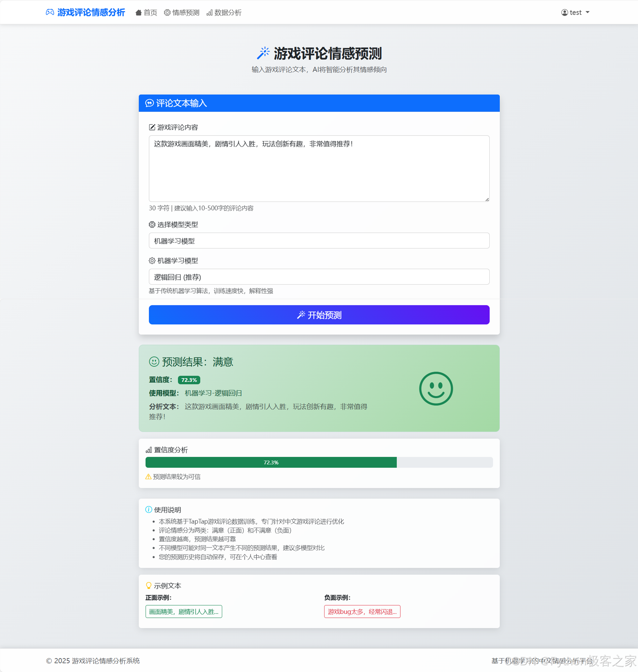Click the large green smiley face icon
This screenshot has height=672, width=638.
coord(436,388)
